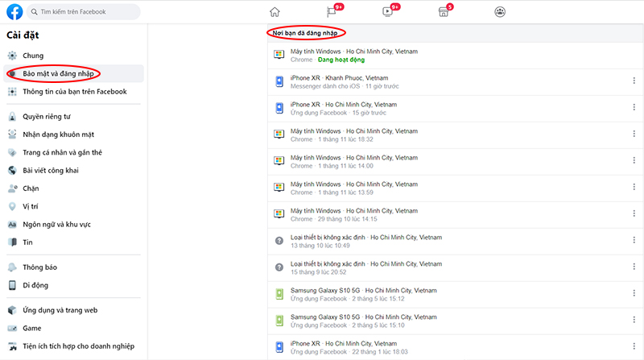Click the Thông báo bell icon

(x=12, y=267)
